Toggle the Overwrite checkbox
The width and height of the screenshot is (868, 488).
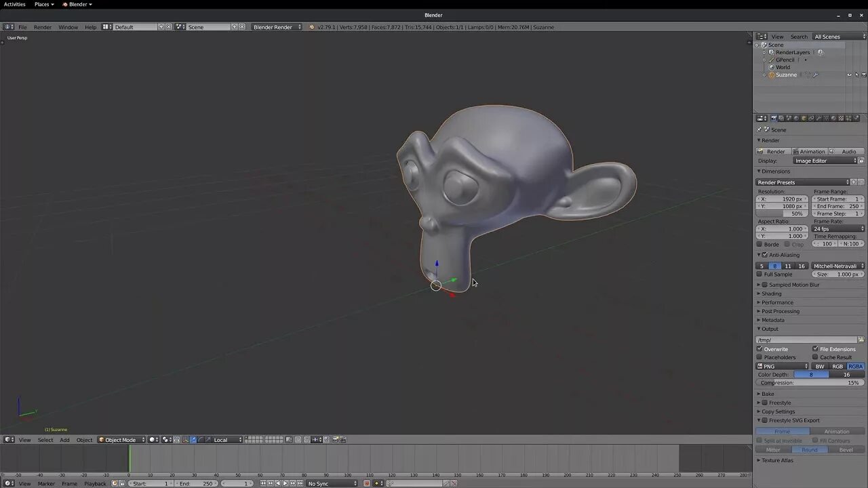[x=759, y=349]
